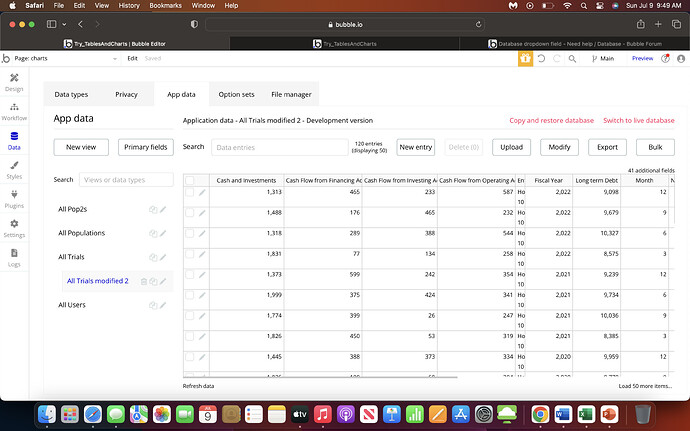This screenshot has width=690, height=431.
Task: Check the row with Cash 1,999
Action: point(190,295)
